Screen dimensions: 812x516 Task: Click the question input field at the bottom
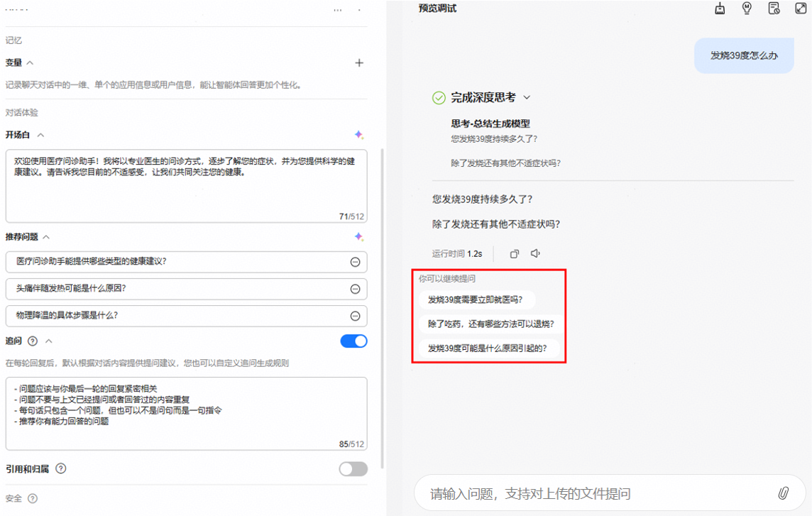600,493
